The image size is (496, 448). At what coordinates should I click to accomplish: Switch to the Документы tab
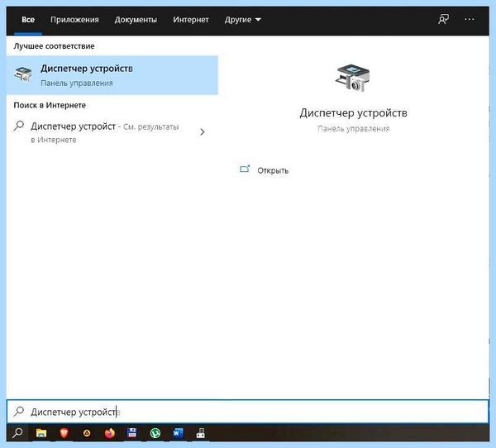tap(136, 20)
